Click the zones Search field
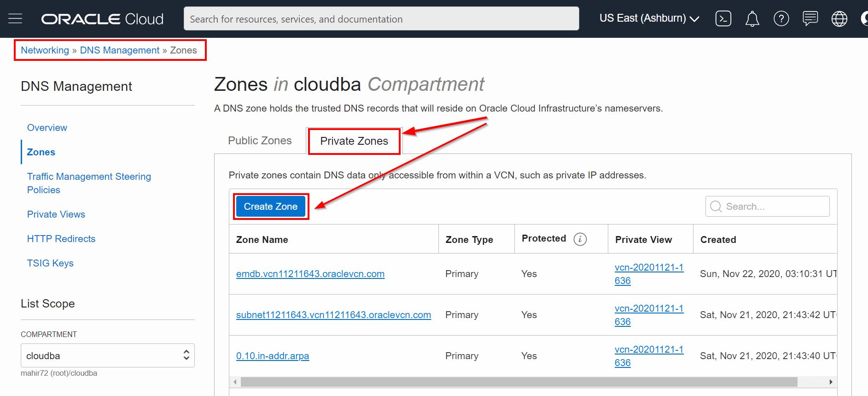 coord(767,207)
